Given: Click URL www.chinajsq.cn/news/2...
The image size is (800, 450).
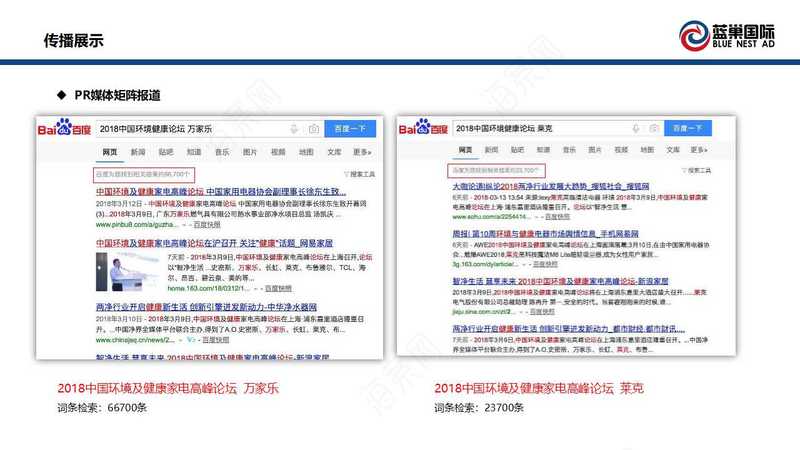Looking at the screenshot, I should [x=135, y=340].
